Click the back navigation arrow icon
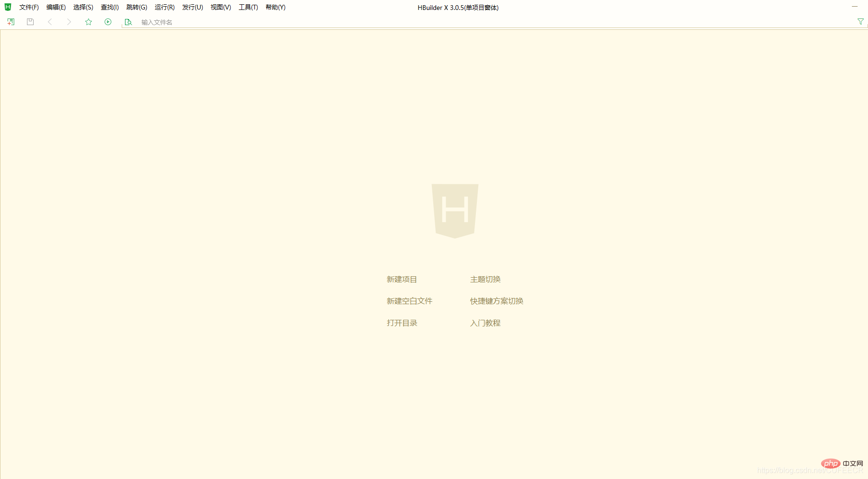 coord(50,21)
